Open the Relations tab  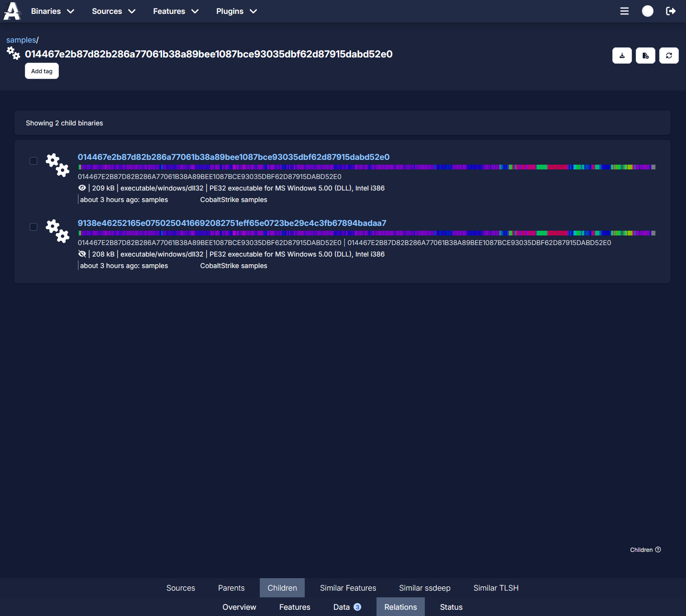(x=400, y=607)
